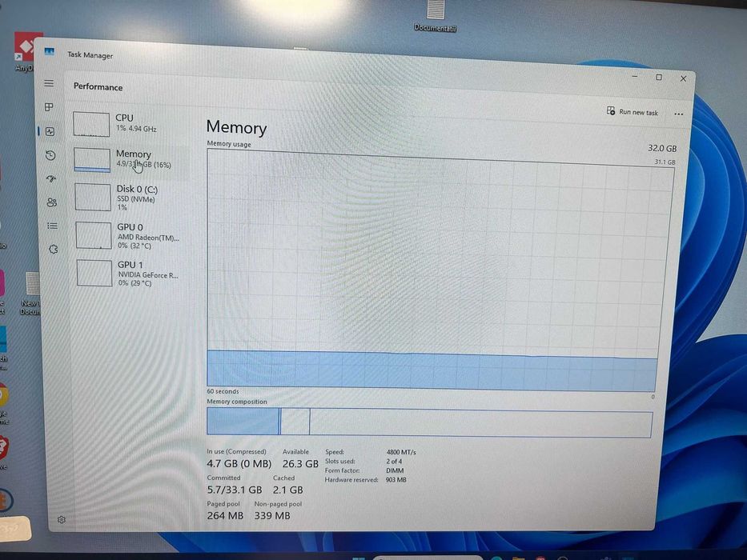
Task: Click the 5.7/33.1 GB committed value
Action: click(x=235, y=490)
